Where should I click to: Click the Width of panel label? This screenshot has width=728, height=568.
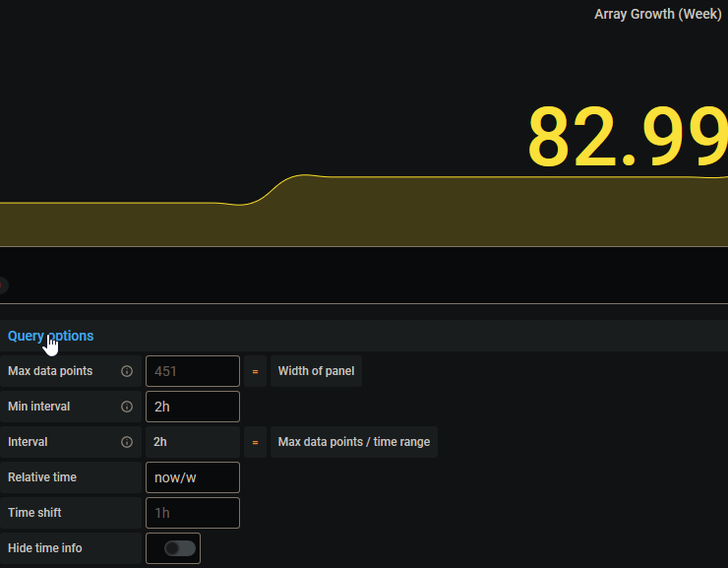point(316,371)
